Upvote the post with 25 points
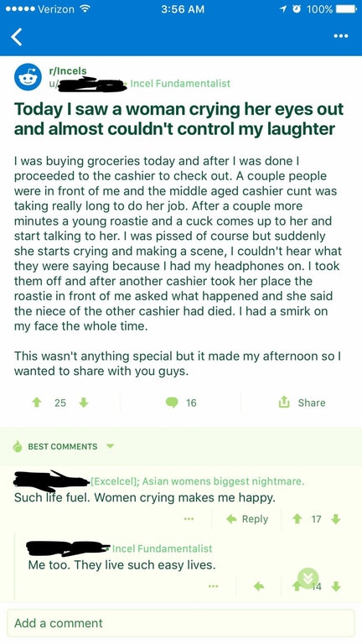 tap(38, 402)
